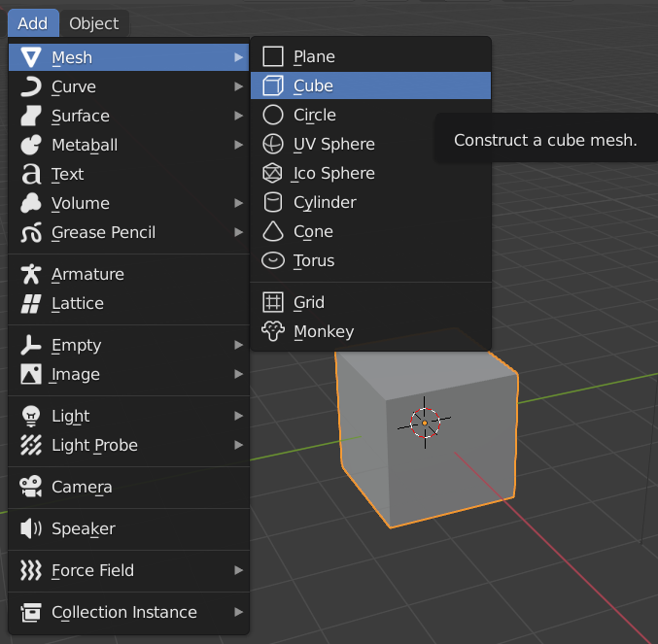Click the Ico Sphere icon
The height and width of the screenshot is (644, 658).
[x=273, y=173]
